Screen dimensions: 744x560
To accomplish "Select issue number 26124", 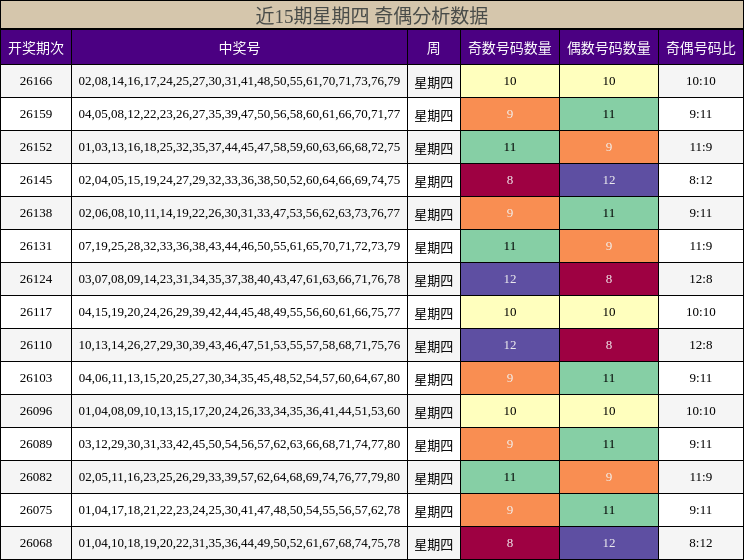I will coord(36,279).
